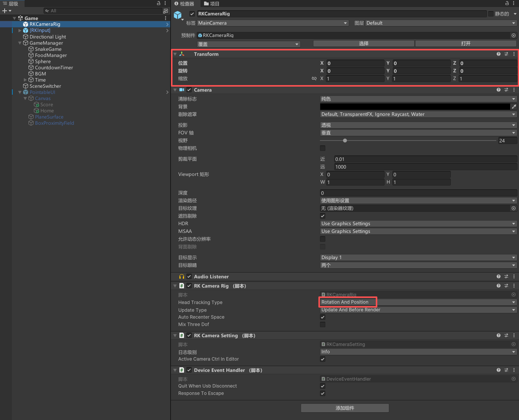Open the hierarchy create-object plus button
The image size is (519, 420).
(7, 11)
